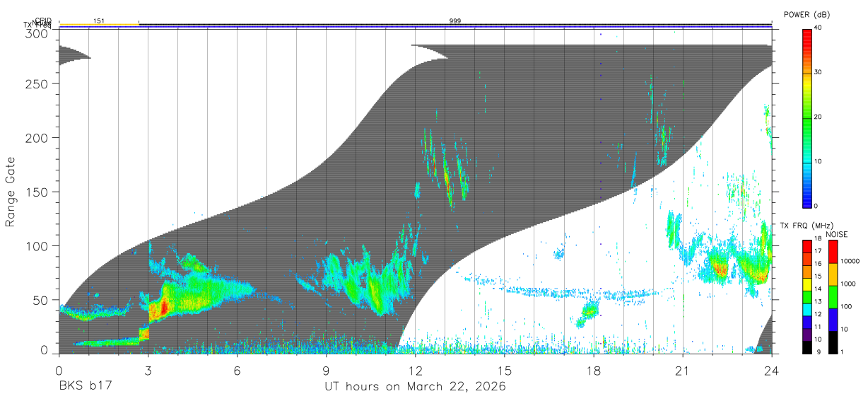Click the 20 label on POWER colorbar

(x=819, y=117)
